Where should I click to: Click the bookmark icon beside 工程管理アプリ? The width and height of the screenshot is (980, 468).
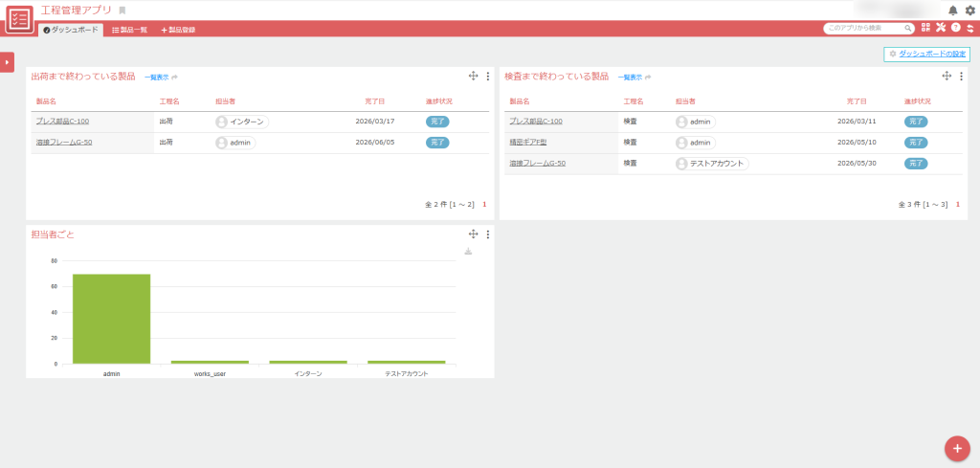pos(122,11)
